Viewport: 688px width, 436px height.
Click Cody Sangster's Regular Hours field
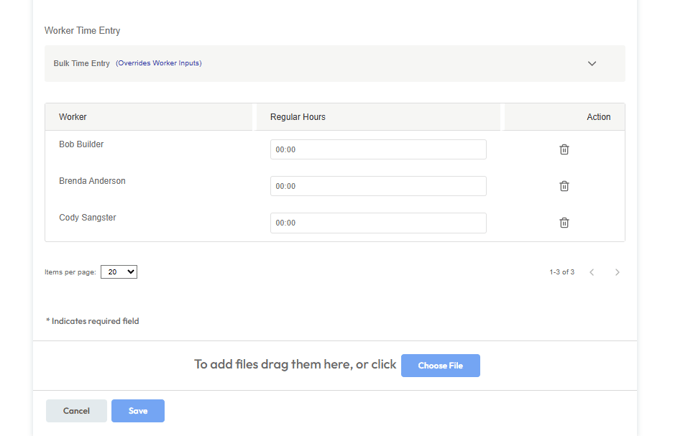(x=378, y=223)
